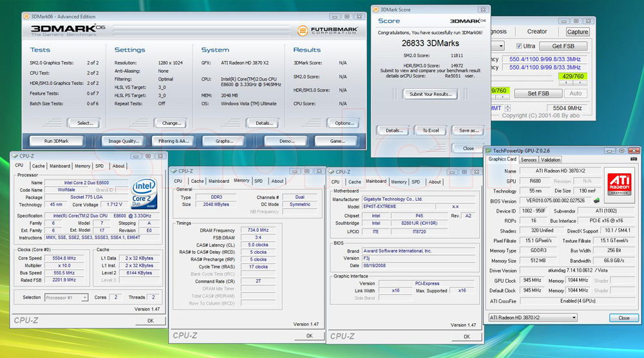
Task: Click the BIOS save chip icon in GPU-Z
Action: pos(596,201)
